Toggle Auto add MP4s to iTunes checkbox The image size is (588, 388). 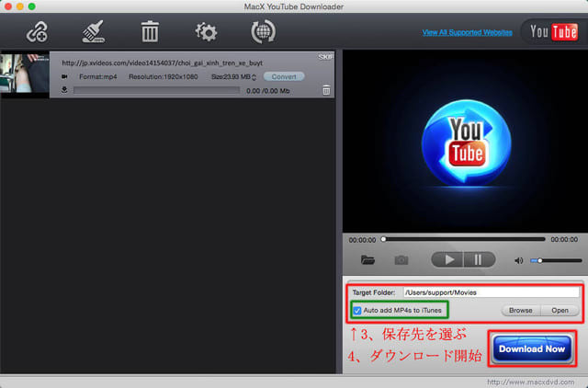point(357,311)
